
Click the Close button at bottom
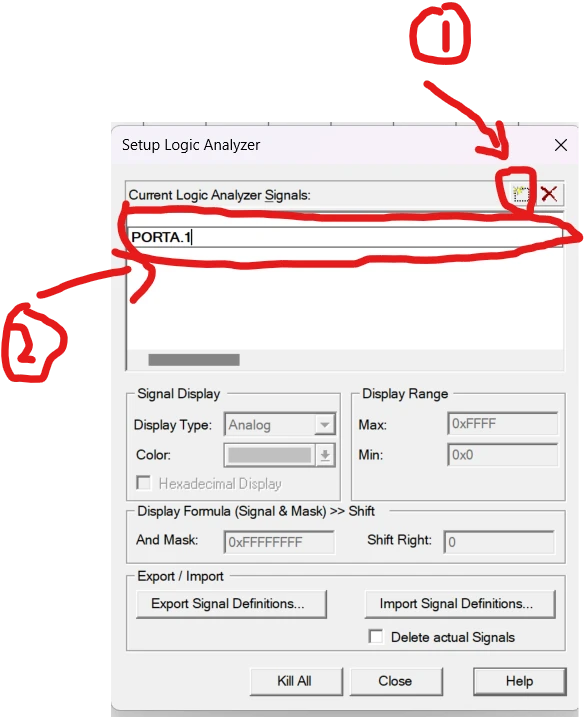(396, 681)
